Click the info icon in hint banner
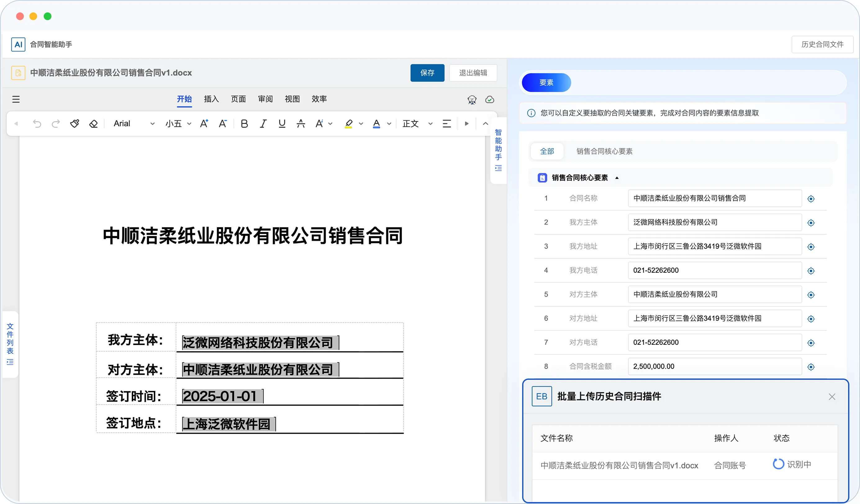The height and width of the screenshot is (504, 860). (x=531, y=113)
